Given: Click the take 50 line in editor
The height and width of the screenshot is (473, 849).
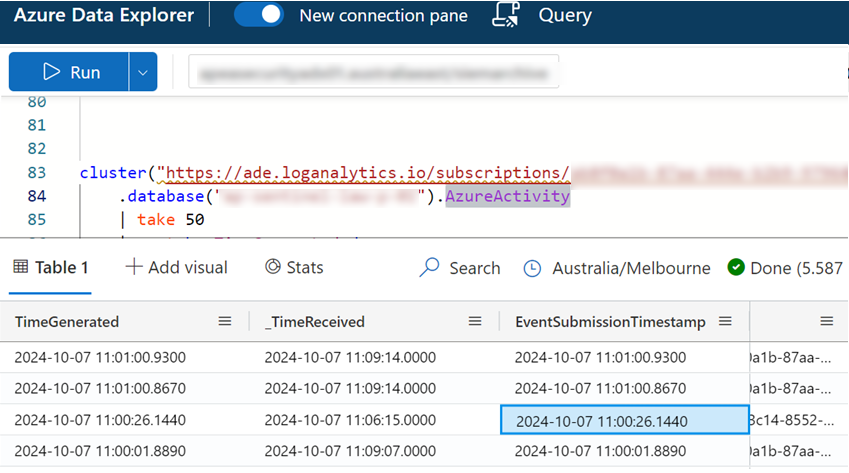Looking at the screenshot, I should 162,219.
